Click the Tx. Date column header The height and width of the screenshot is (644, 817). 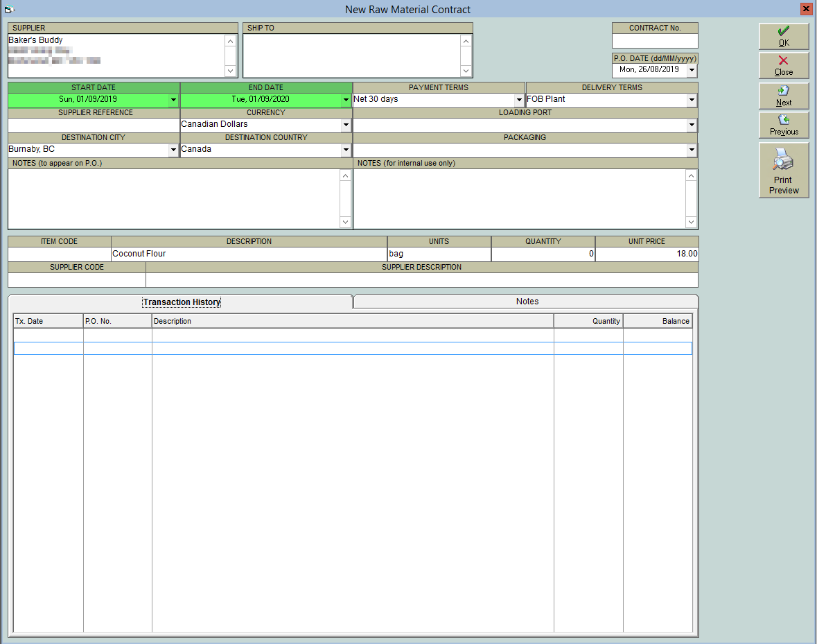[x=49, y=321]
